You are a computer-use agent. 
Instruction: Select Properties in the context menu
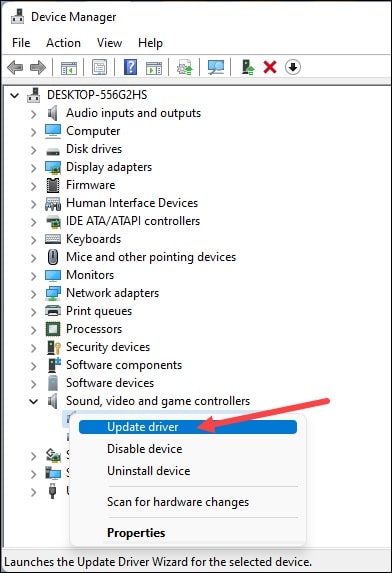click(x=136, y=533)
